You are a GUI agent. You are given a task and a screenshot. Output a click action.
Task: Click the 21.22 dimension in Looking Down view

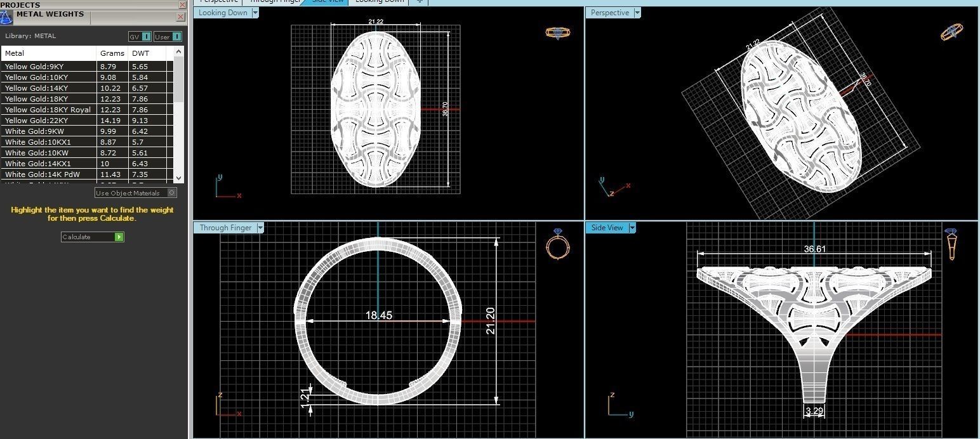coord(376,22)
